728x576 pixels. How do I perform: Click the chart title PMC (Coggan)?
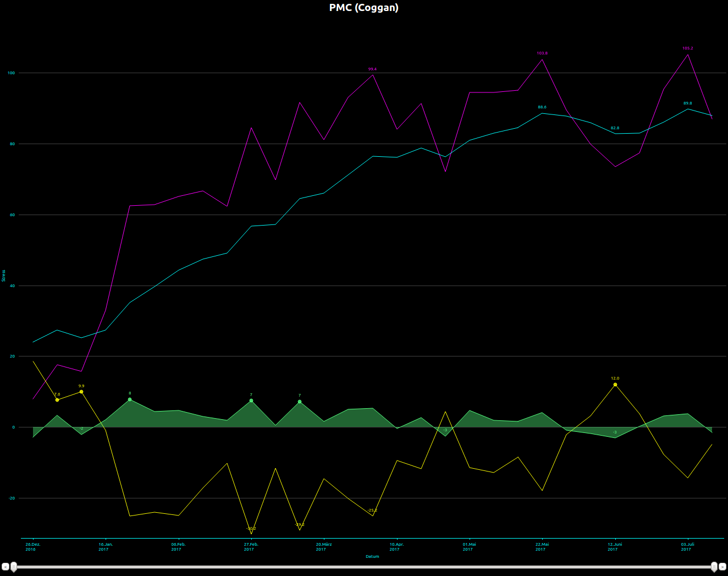(x=364, y=8)
